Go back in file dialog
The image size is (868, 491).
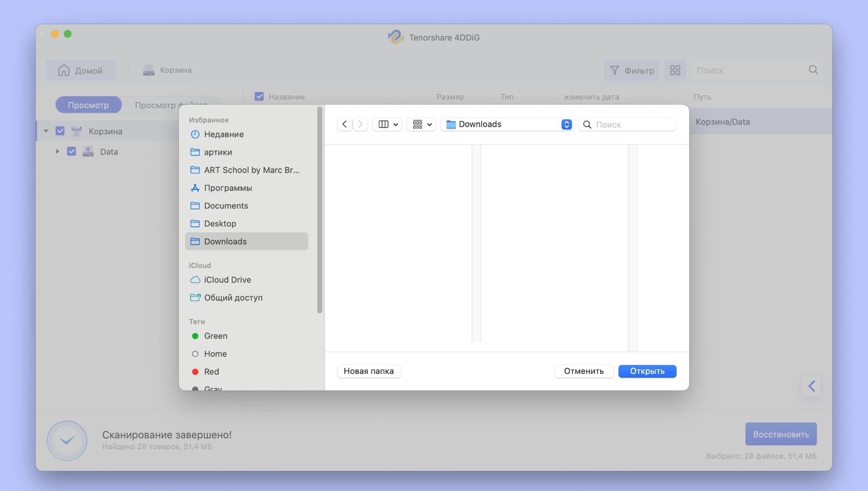click(x=345, y=124)
